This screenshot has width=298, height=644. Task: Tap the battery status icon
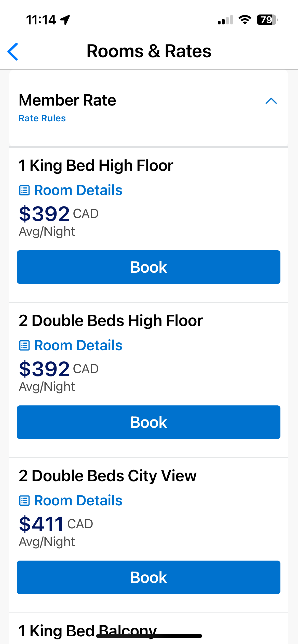267,20
